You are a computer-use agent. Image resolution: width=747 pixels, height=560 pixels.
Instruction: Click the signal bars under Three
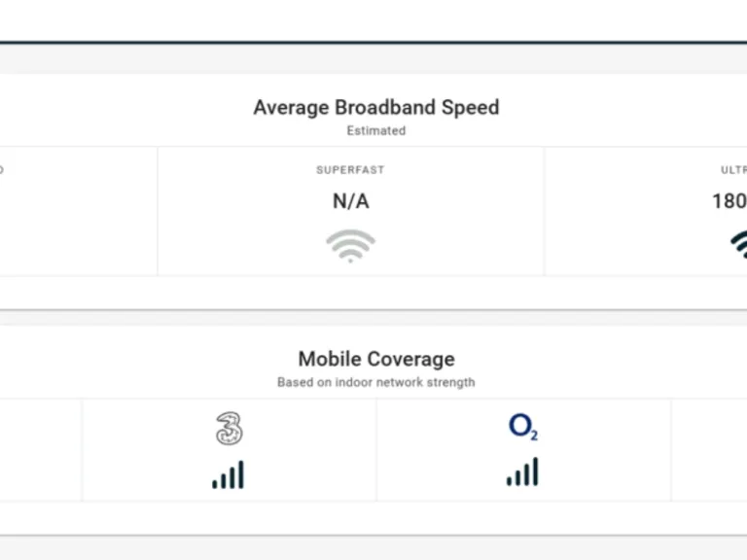coord(229,475)
